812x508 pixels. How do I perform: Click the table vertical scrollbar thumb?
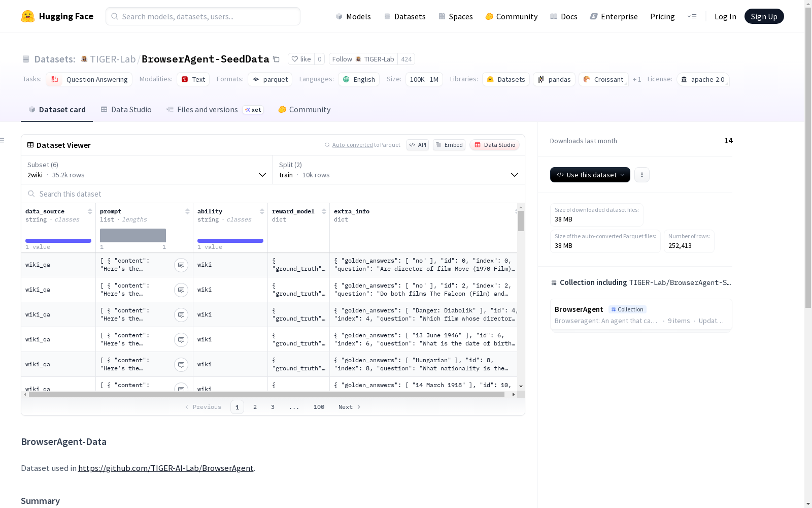pyautogui.click(x=521, y=221)
